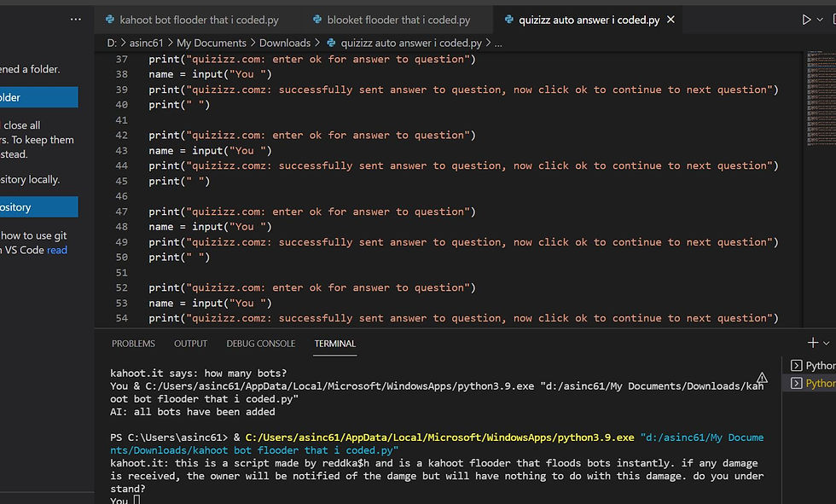Click the editor minimap
Image resolution: width=836 pixels, height=504 pixels.
tap(821, 98)
